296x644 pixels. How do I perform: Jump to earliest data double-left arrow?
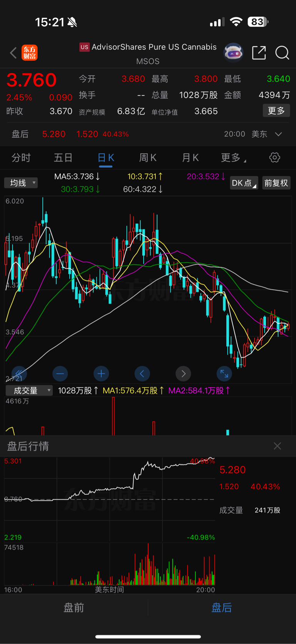(x=19, y=374)
